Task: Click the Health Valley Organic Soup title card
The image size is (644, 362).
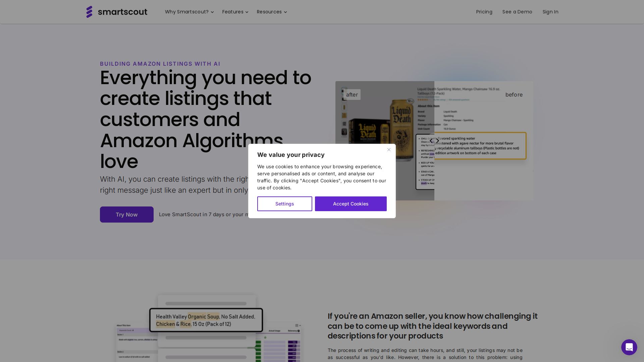Action: click(206, 320)
